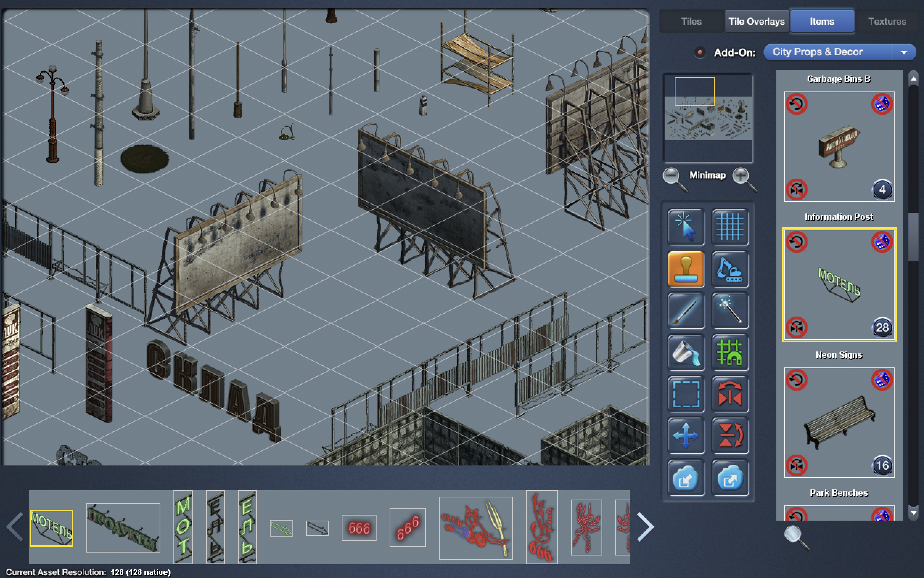This screenshot has width=924, height=578.
Task: Click the Park Benches category label
Action: 839,493
